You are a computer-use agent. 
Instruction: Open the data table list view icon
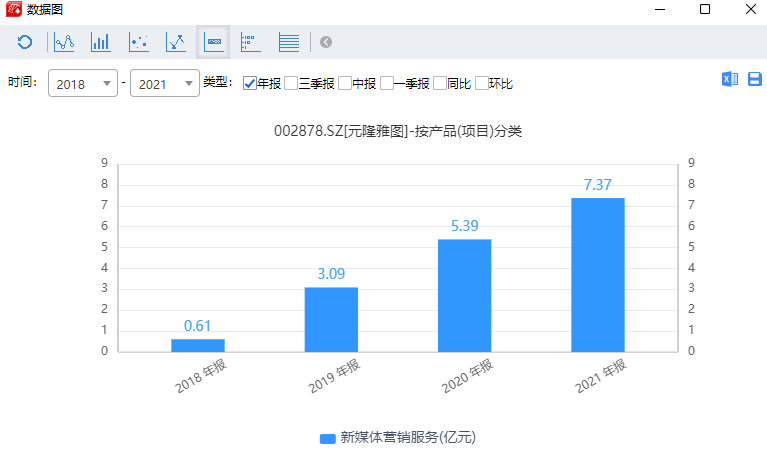point(288,42)
